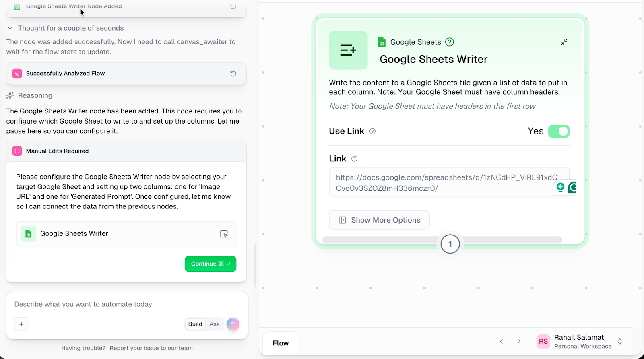Click the pink Successfully Analyzed Flow icon

point(17,74)
